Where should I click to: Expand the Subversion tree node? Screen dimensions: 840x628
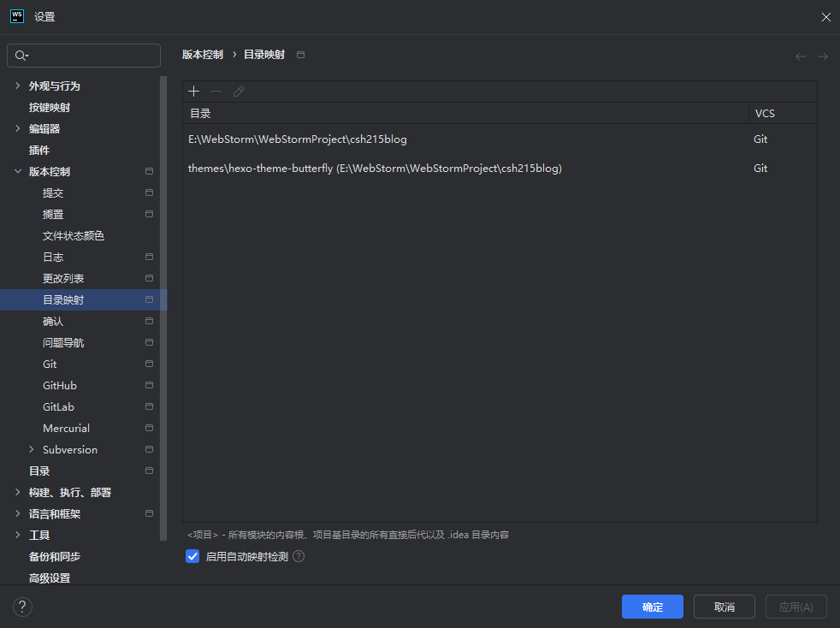coord(32,449)
